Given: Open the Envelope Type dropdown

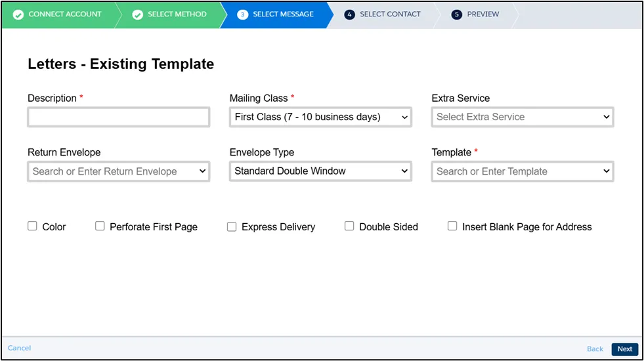Looking at the screenshot, I should [320, 171].
